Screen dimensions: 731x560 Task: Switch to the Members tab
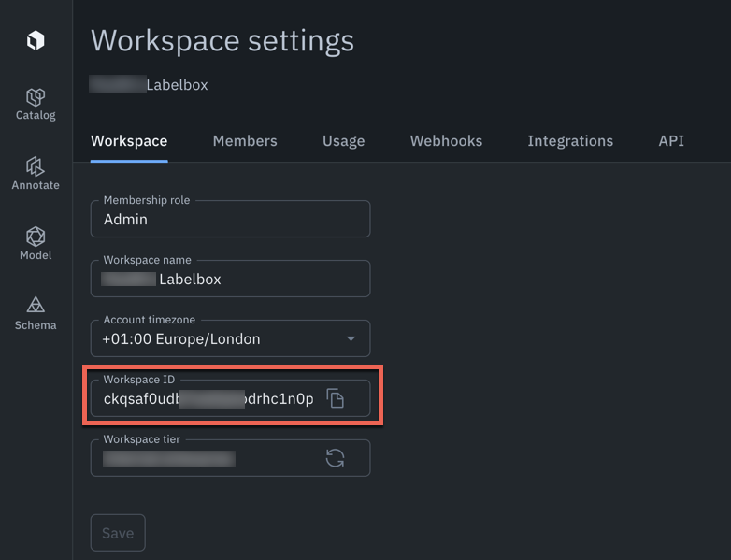245,141
